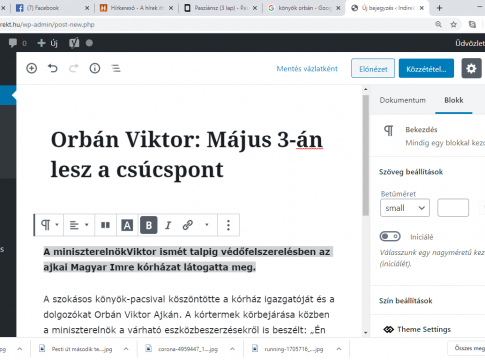Switch to the Dokumentum tab
This screenshot has width=485, height=360.
pyautogui.click(x=402, y=100)
